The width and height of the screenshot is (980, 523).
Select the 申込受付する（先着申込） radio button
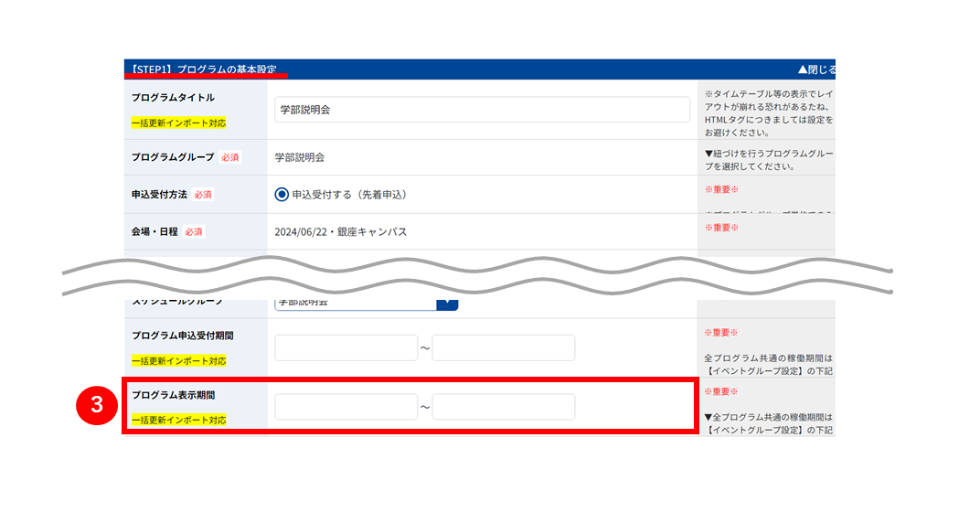282,195
